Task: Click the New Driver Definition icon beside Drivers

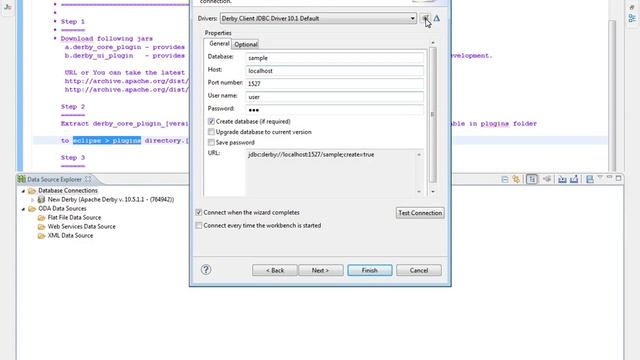Action: tap(425, 18)
